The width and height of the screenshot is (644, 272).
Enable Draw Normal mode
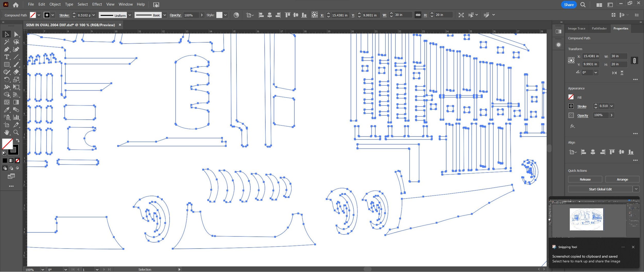click(x=5, y=168)
